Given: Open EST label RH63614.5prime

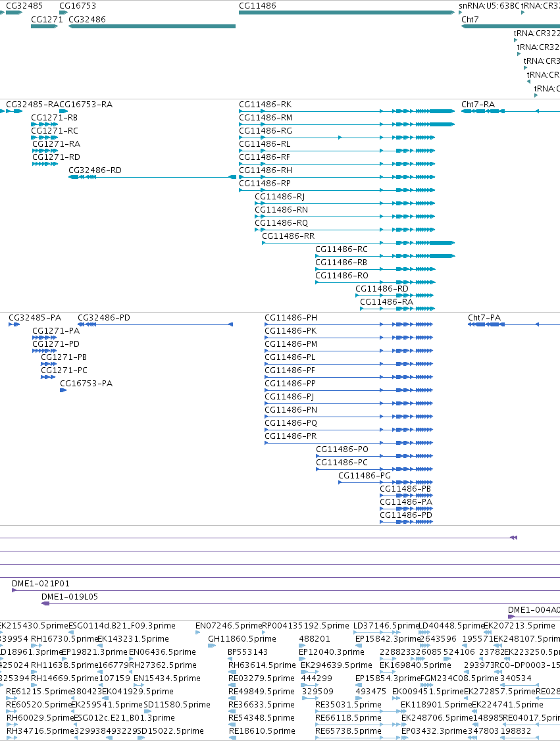Looking at the screenshot, I should coord(263,665).
